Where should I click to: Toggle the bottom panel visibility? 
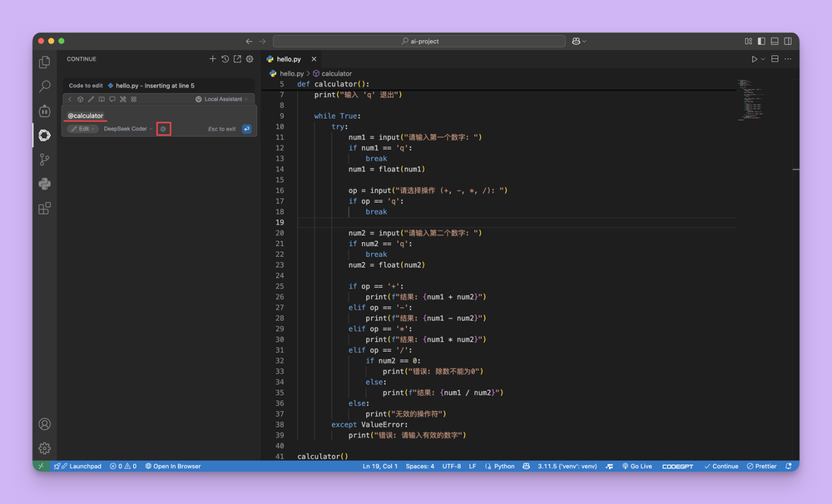774,42
